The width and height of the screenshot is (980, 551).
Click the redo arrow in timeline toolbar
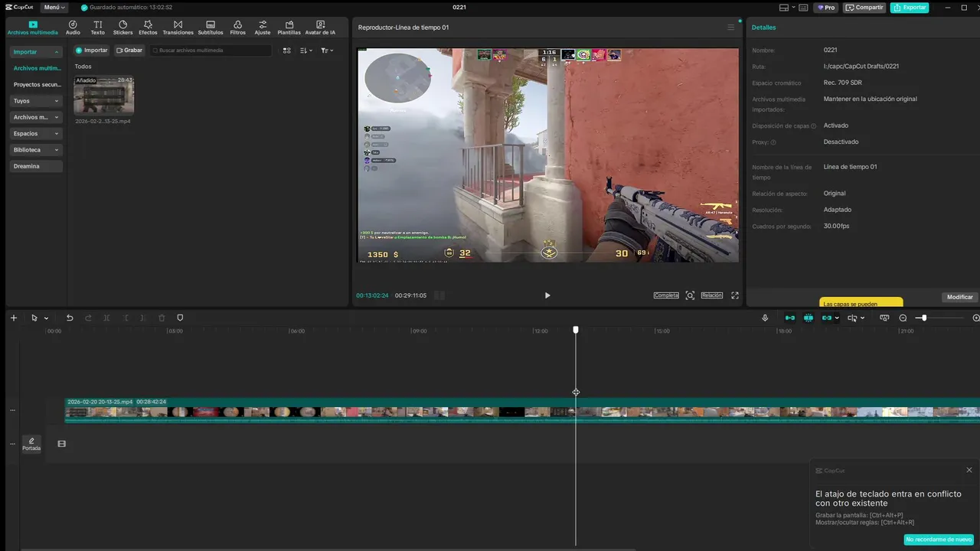click(x=88, y=318)
